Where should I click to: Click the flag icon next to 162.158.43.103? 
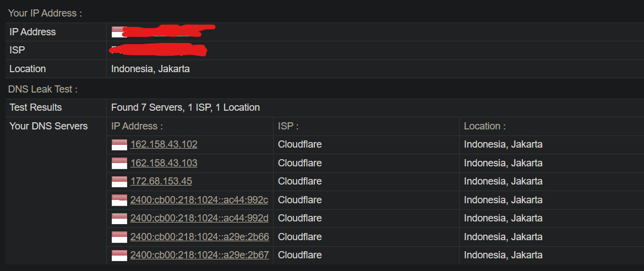click(119, 163)
